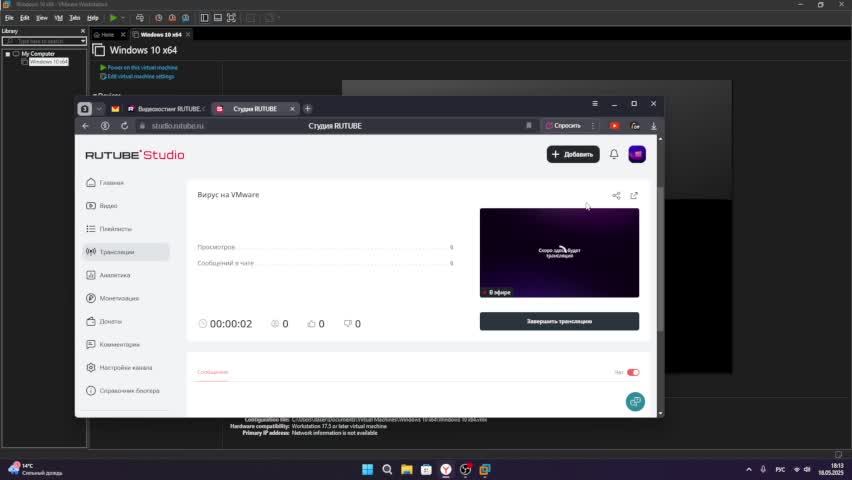Select Трансляции in Studio sidebar
Image resolution: width=852 pixels, height=480 pixels.
[126, 252]
